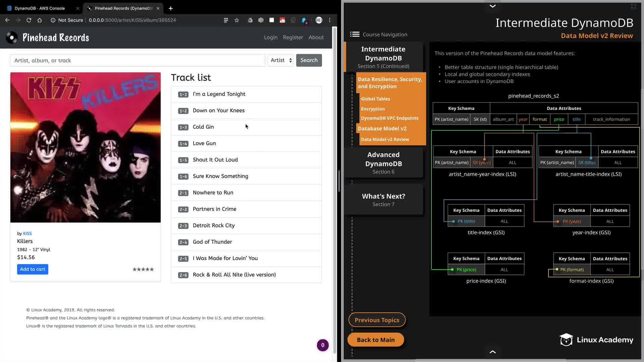Open the Advanced DynamoDB Section 6
Viewport: 644px width, 362px height.
click(x=383, y=163)
